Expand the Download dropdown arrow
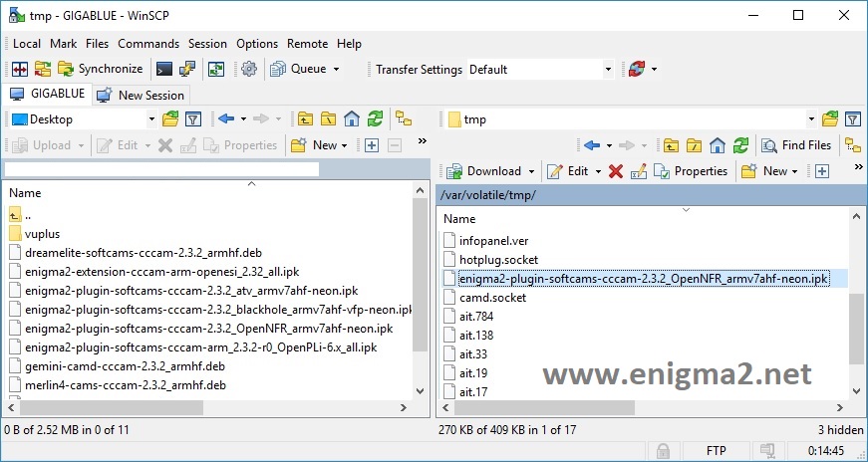Image resolution: width=868 pixels, height=462 pixels. click(531, 171)
